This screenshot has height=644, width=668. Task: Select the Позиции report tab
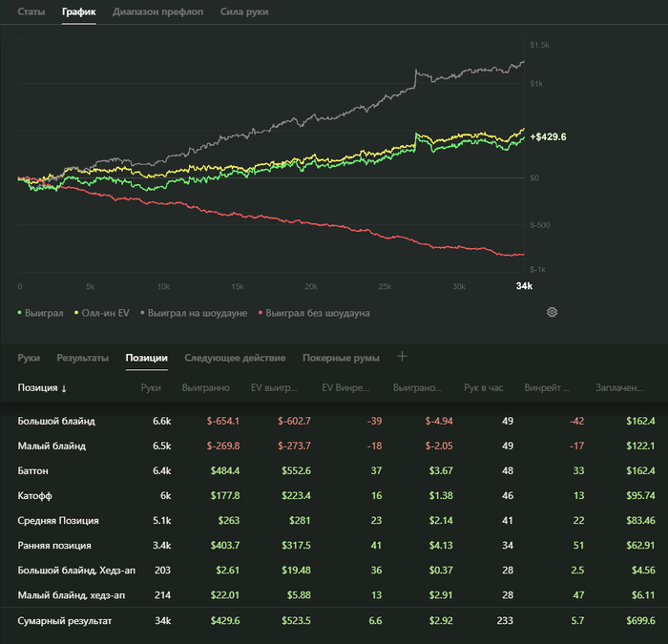[x=147, y=358]
